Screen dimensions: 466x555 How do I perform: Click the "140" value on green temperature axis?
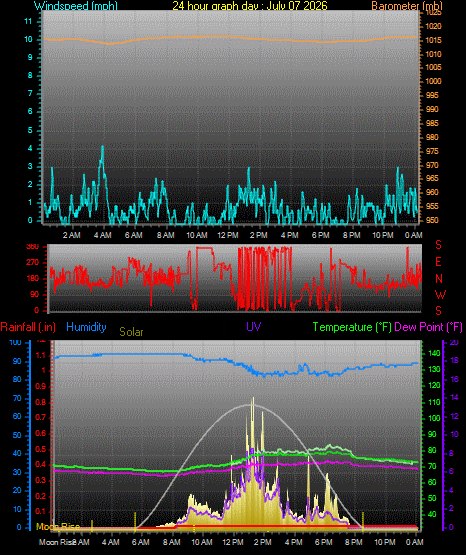click(434, 353)
